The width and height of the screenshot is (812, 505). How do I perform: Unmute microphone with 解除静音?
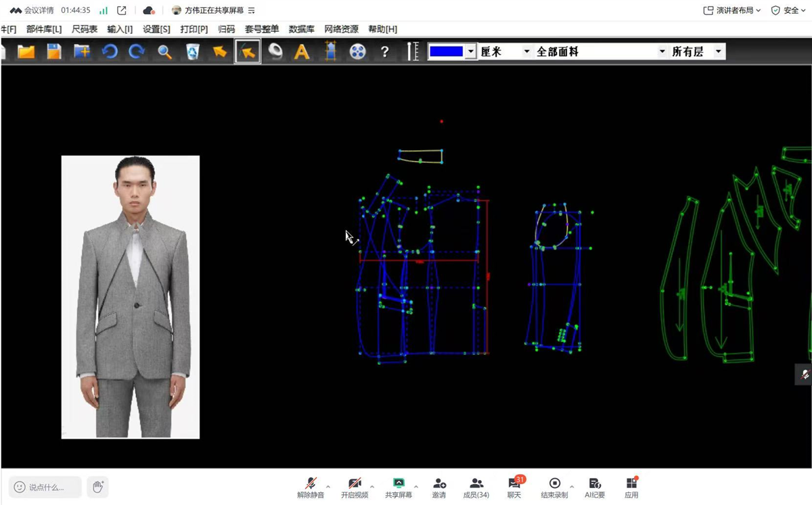(311, 487)
